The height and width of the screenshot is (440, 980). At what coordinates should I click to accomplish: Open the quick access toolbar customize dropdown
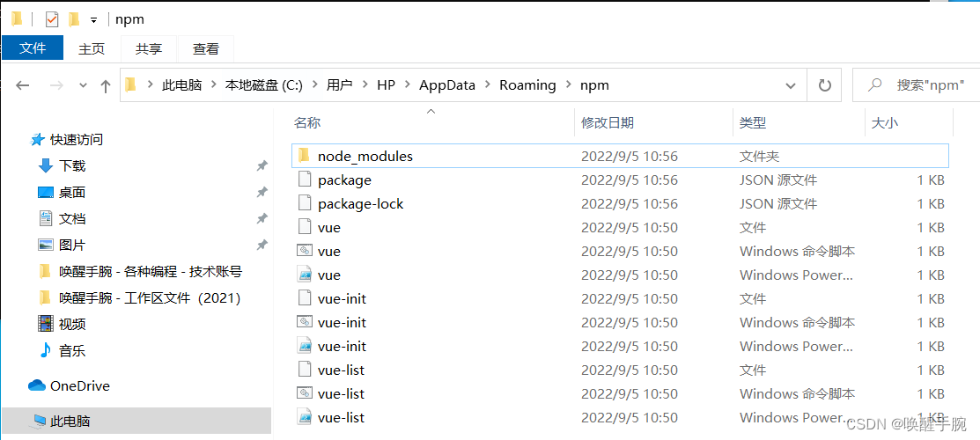pos(93,20)
